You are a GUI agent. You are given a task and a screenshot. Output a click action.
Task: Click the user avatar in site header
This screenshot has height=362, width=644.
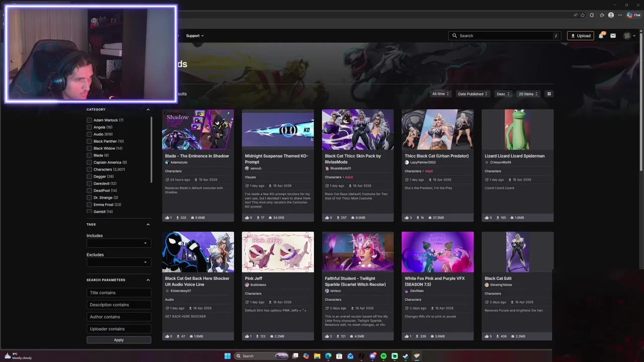[x=627, y=36]
